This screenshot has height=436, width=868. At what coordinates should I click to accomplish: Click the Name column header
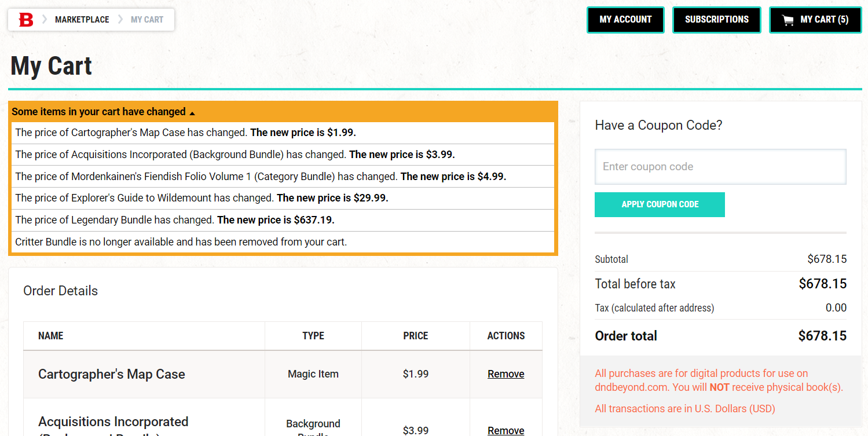(x=51, y=336)
